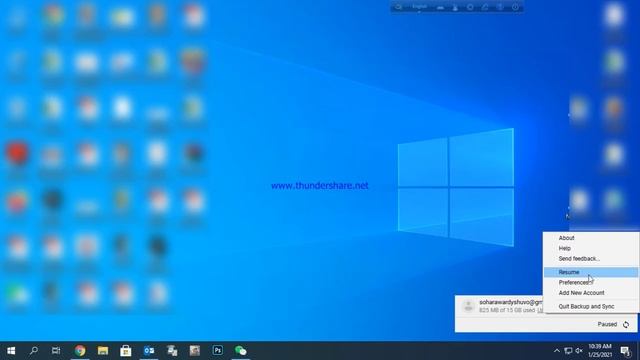
Task: Switch to Outlook on the taskbar
Action: point(149,351)
